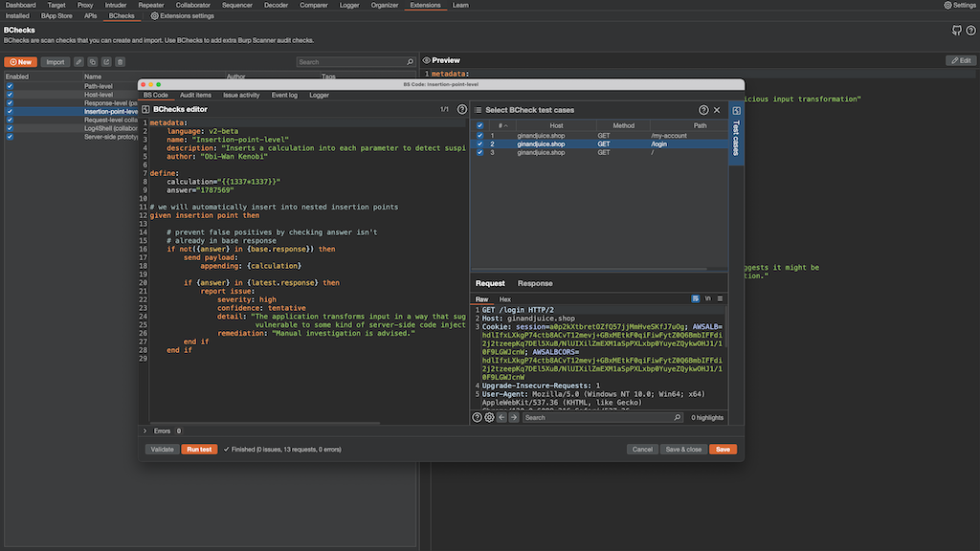The height and width of the screenshot is (551, 980).
Task: Open help for Select BCheck test cases
Action: coord(703,110)
